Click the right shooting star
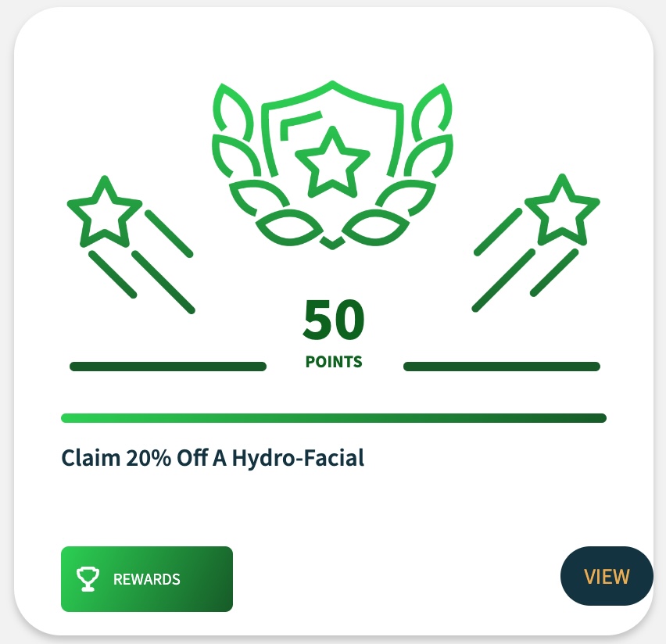 [x=562, y=209]
